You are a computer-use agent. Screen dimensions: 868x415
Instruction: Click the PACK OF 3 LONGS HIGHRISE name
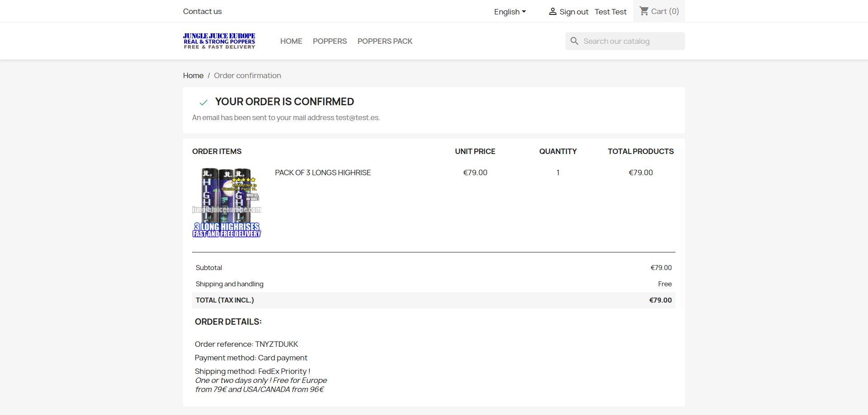click(x=323, y=173)
